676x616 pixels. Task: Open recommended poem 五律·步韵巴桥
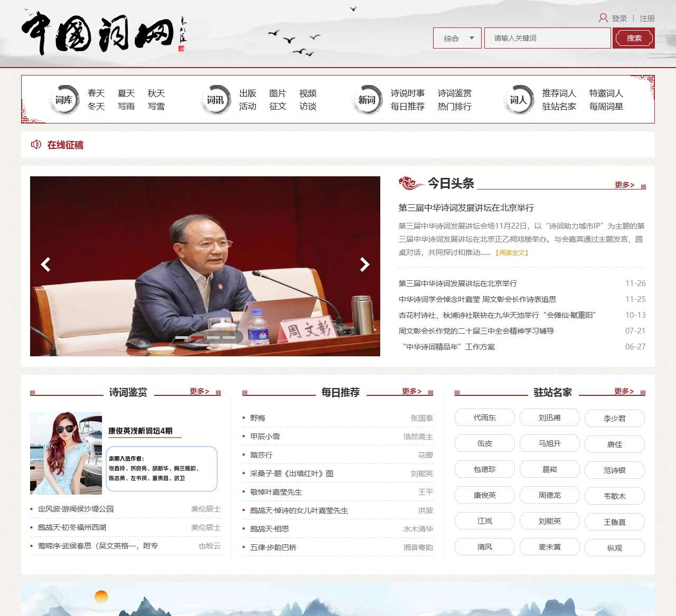tap(274, 547)
